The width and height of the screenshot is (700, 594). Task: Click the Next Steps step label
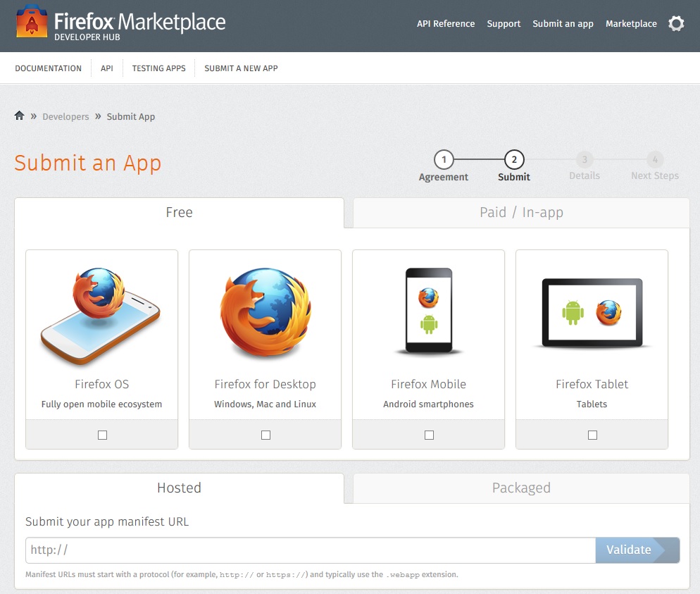[655, 176]
